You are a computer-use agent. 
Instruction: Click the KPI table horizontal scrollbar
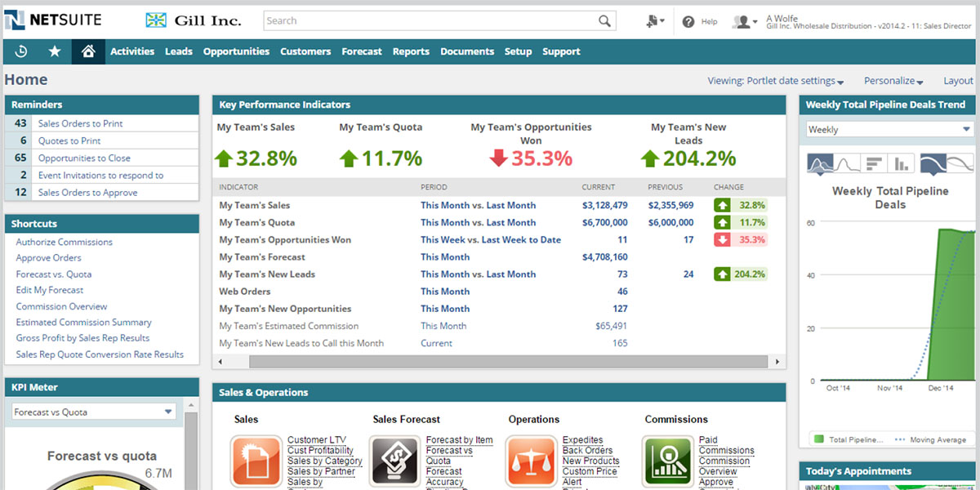pyautogui.click(x=506, y=362)
